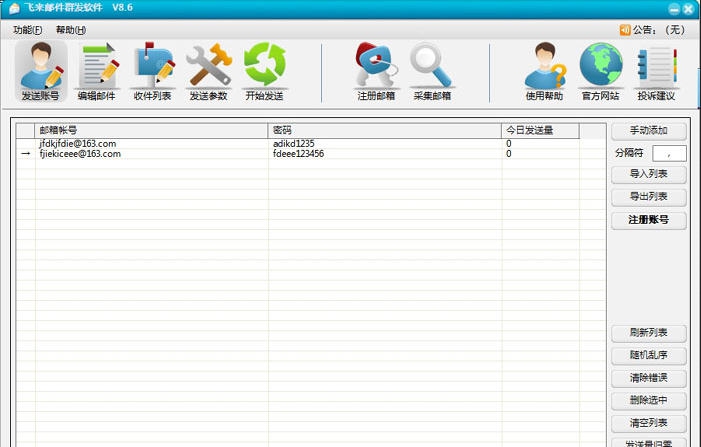Click the 清除错误 button

tap(649, 379)
